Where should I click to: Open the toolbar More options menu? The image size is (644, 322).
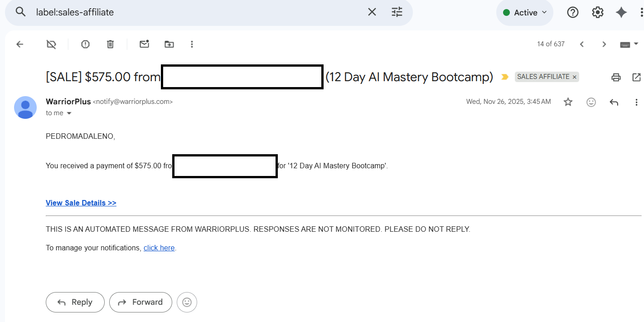(x=192, y=44)
